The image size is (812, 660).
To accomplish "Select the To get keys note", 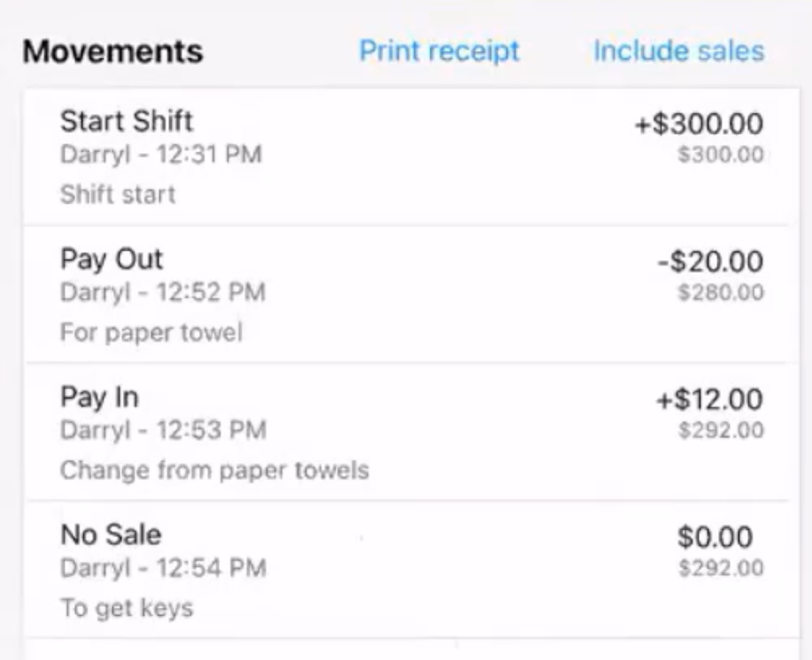I will [127, 608].
